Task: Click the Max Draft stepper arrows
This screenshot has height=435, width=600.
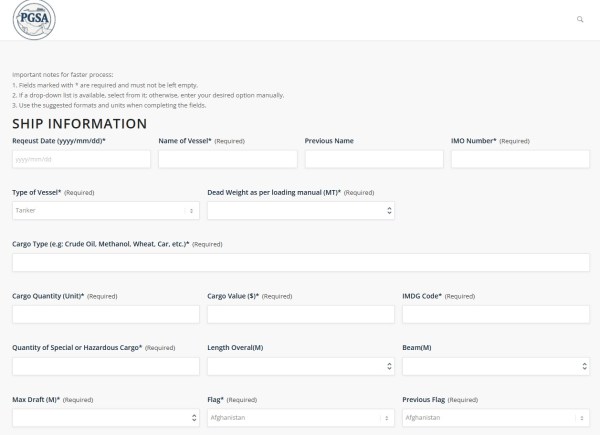Action: [194, 418]
